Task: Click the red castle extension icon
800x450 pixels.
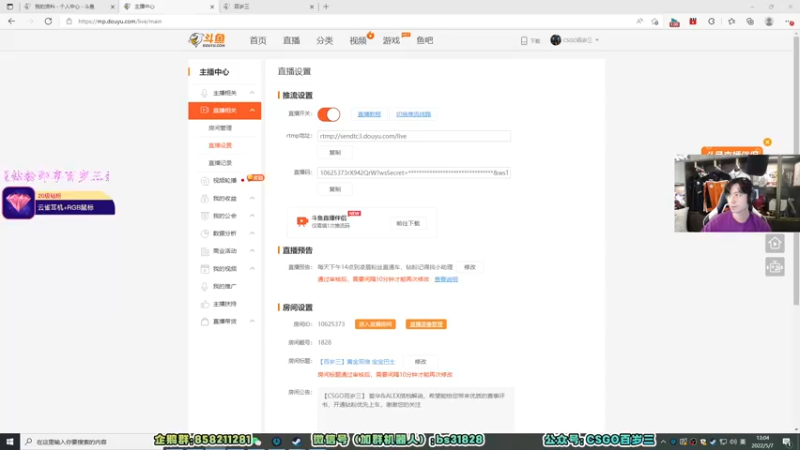Action: [x=693, y=21]
